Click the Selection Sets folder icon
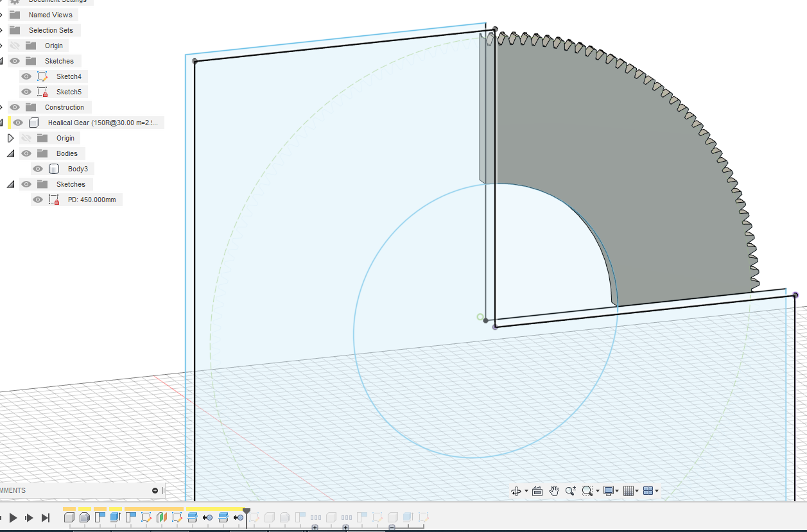 coord(15,30)
